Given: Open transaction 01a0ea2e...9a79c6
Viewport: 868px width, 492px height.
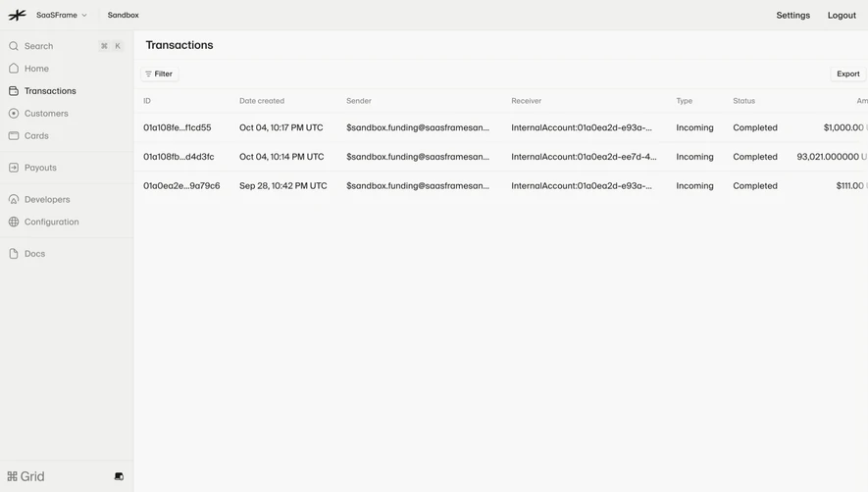Looking at the screenshot, I should pyautogui.click(x=181, y=186).
